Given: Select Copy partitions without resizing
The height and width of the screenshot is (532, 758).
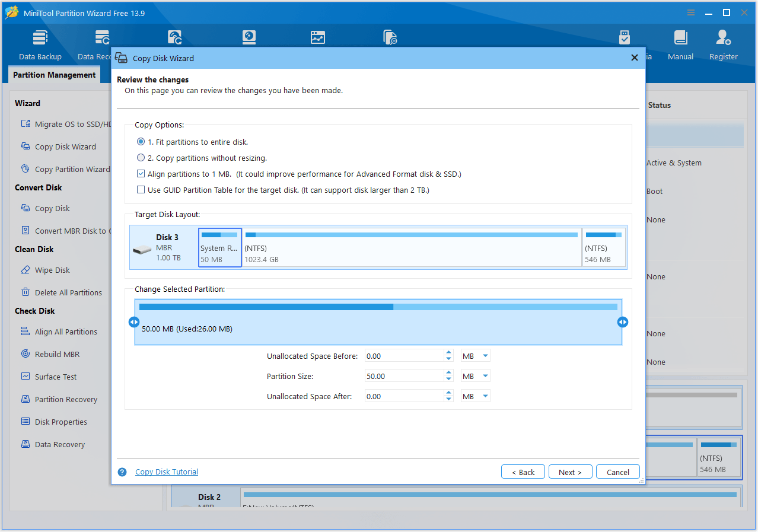Looking at the screenshot, I should tap(141, 158).
